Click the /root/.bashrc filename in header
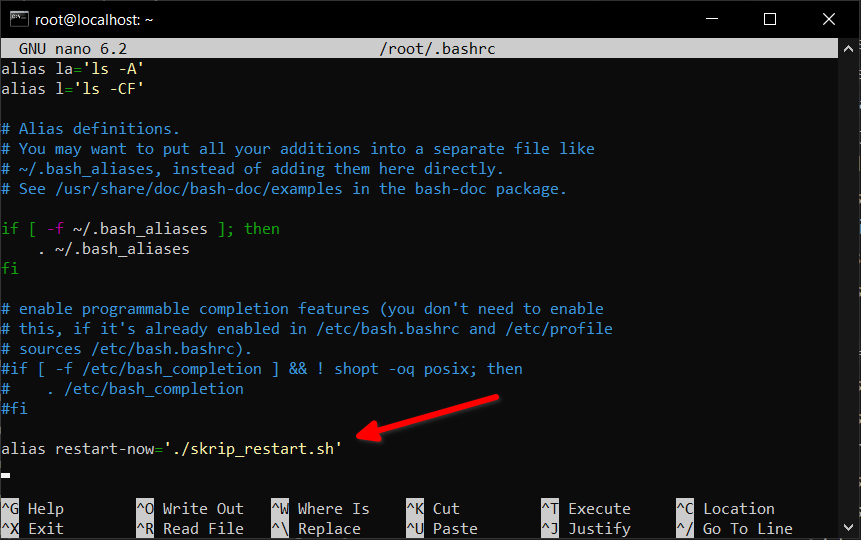This screenshot has width=861, height=540. pyautogui.click(x=438, y=48)
